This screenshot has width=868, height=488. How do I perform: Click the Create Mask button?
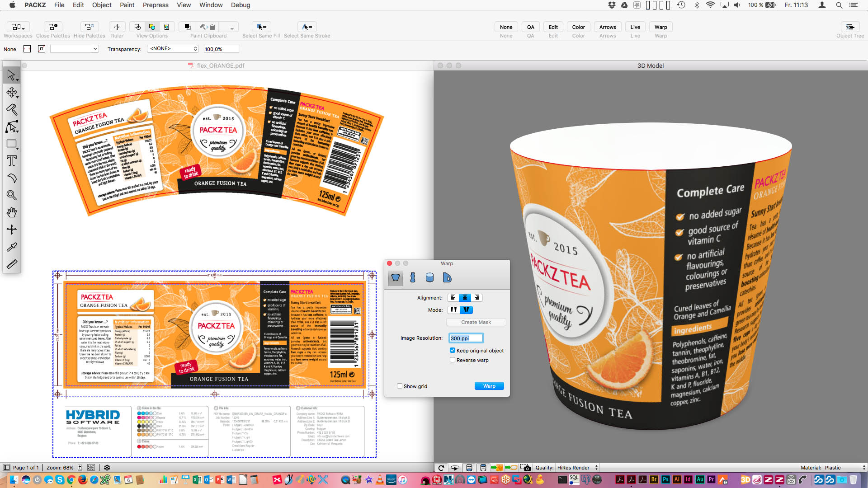tap(476, 322)
